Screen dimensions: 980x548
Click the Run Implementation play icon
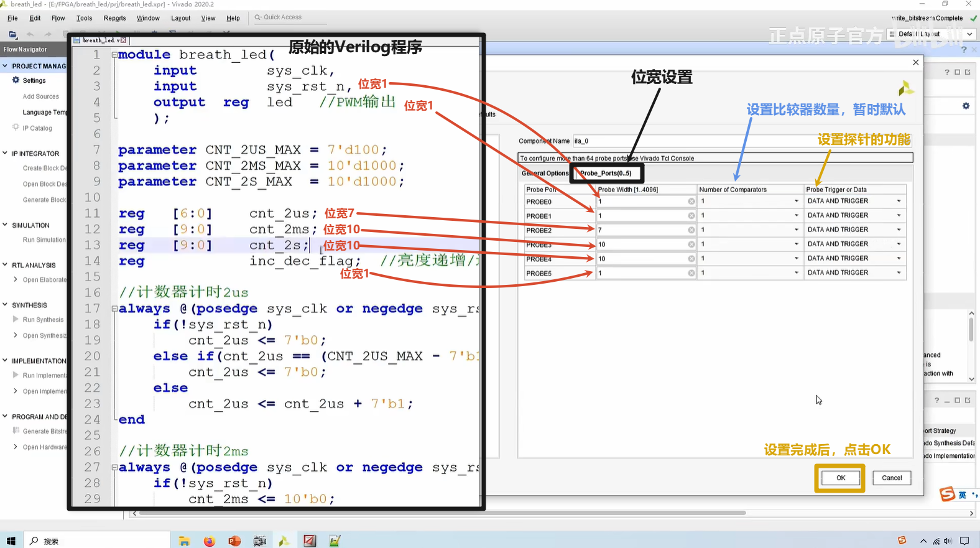16,375
